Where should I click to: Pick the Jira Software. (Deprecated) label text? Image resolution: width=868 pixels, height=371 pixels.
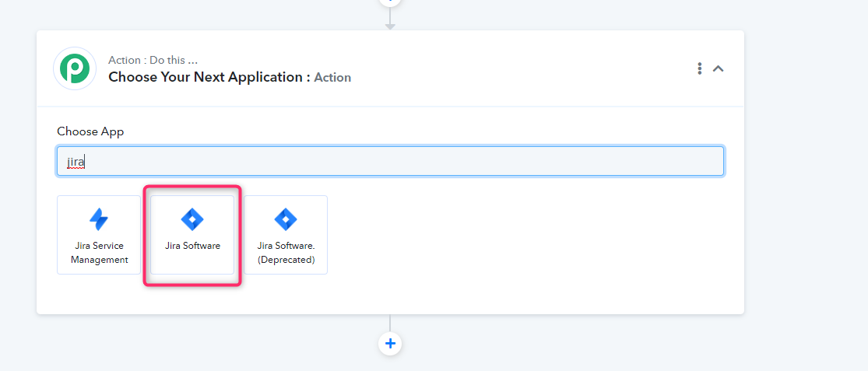click(x=286, y=253)
